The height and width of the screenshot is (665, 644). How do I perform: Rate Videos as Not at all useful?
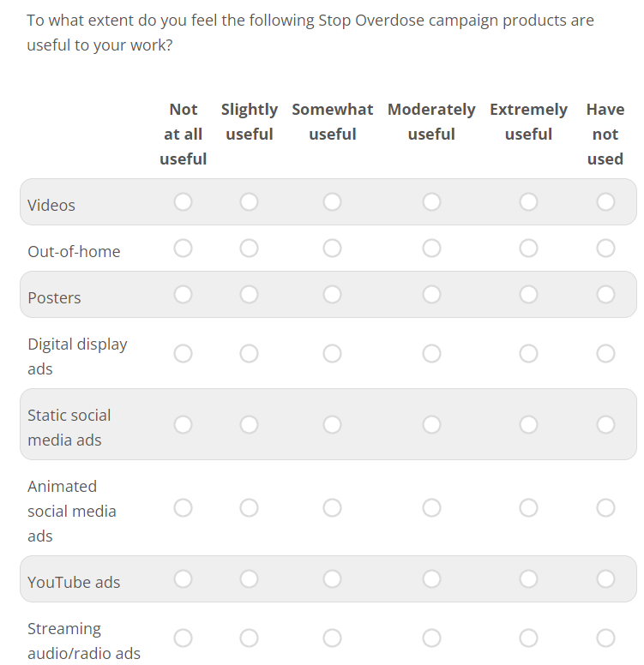[x=183, y=201]
